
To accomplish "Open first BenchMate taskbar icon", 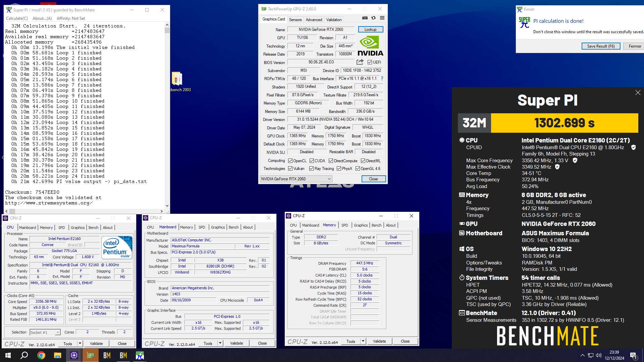I will [x=107, y=355].
